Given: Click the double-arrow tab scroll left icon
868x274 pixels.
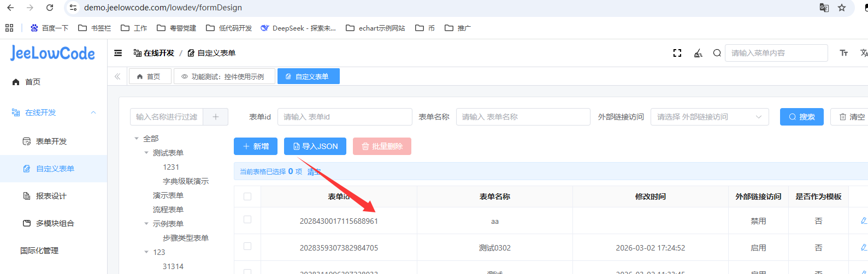Looking at the screenshot, I should pos(117,76).
